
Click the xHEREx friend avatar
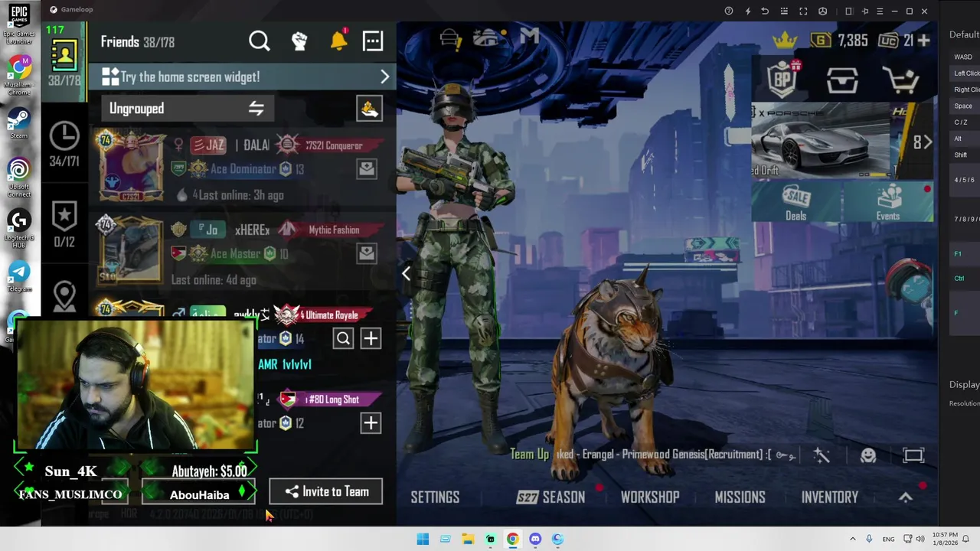tap(131, 250)
